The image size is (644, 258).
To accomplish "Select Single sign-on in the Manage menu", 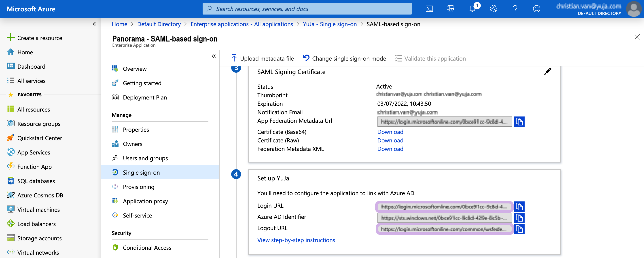I will point(141,173).
